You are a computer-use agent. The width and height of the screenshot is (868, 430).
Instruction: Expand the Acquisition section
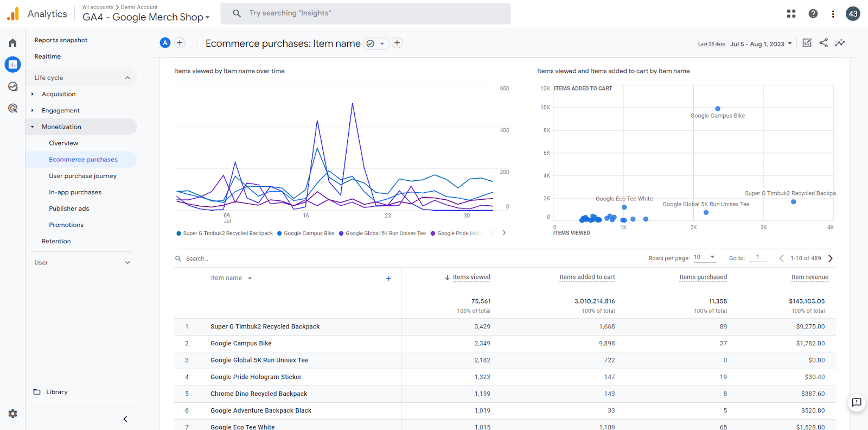[x=33, y=94]
